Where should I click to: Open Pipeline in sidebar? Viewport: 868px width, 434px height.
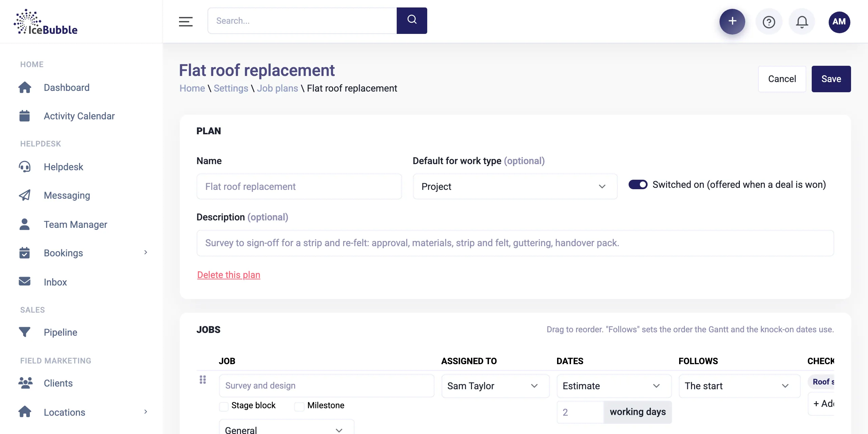click(x=61, y=332)
